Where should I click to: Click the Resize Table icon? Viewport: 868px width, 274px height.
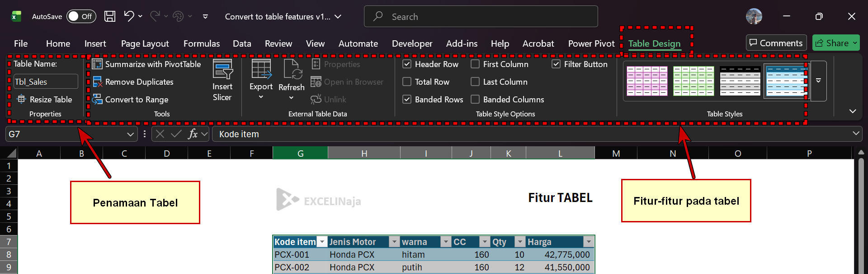coord(21,99)
